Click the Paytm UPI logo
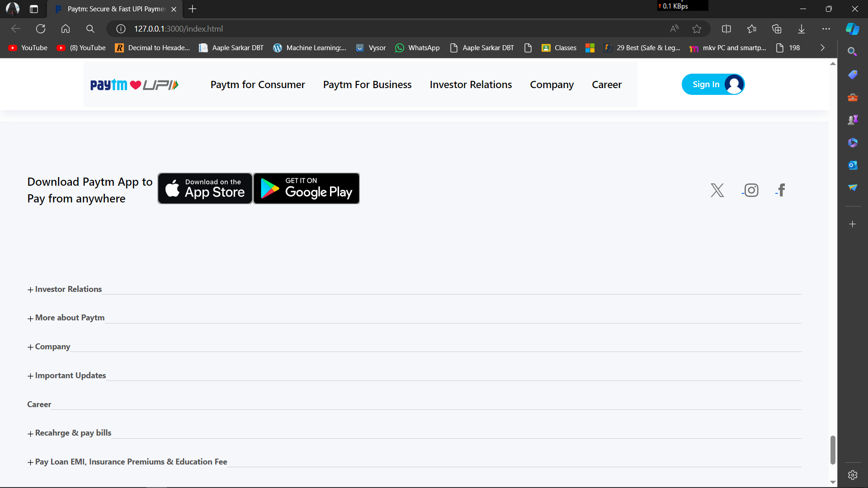The width and height of the screenshot is (868, 488). [134, 85]
